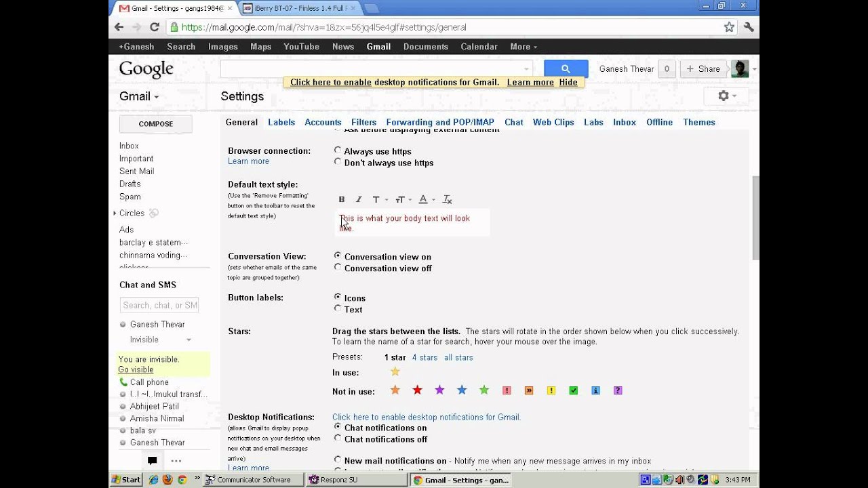Turn Conversation view on
This screenshot has height=488, width=868.
338,256
